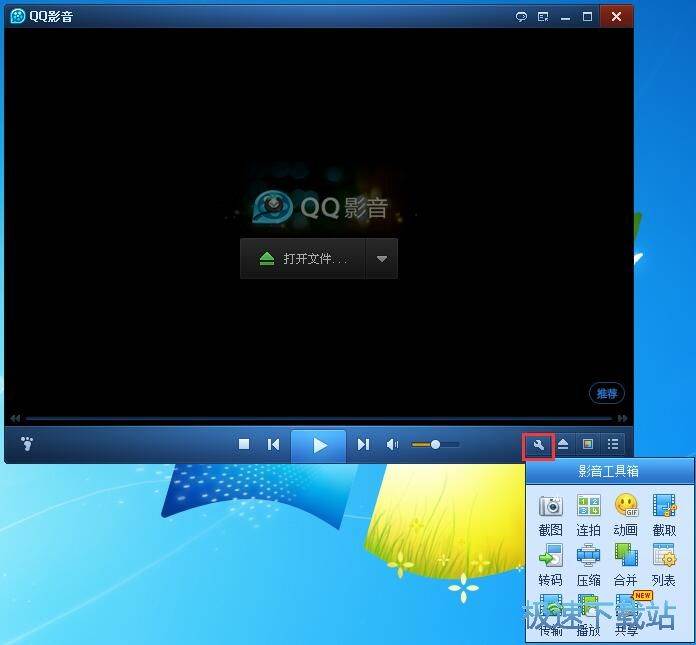Open the toolbox wrench icon
This screenshot has width=696, height=645.
[538, 445]
